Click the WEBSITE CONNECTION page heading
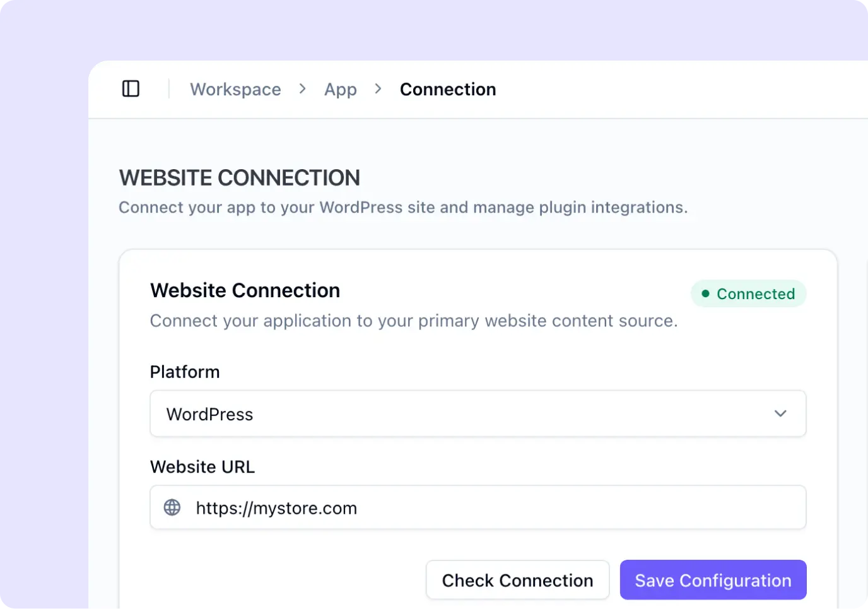 click(239, 178)
